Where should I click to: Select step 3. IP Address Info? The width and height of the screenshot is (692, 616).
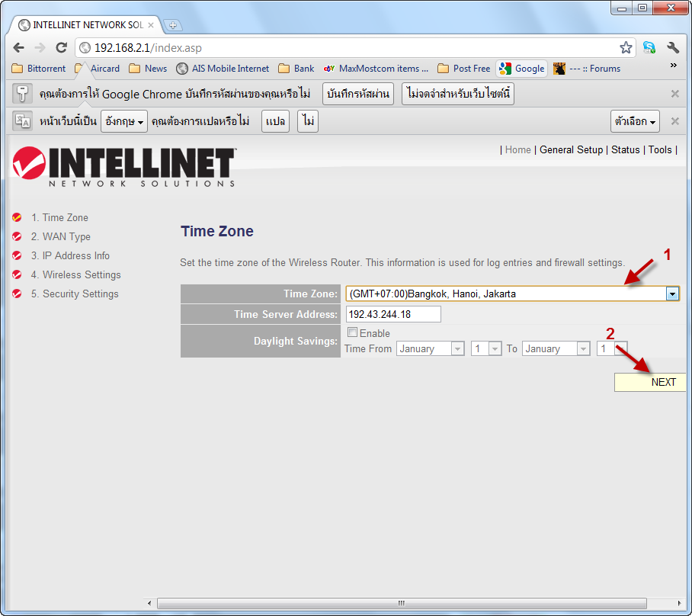click(70, 255)
